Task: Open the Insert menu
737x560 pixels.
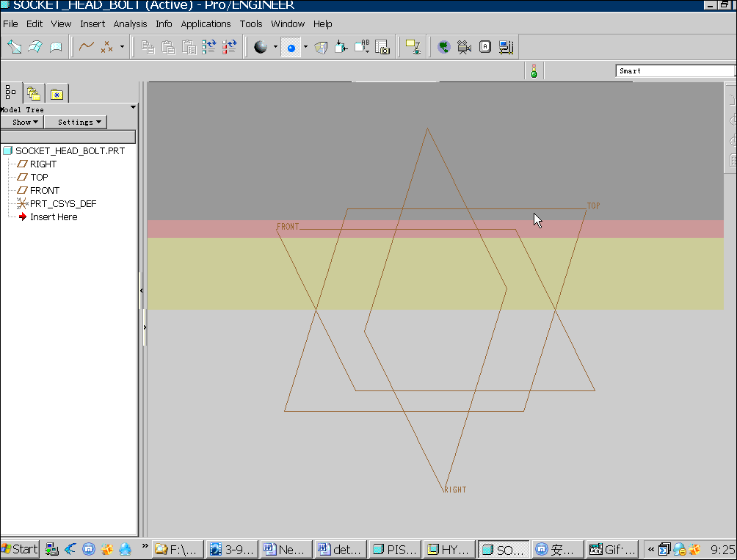Action: click(92, 24)
